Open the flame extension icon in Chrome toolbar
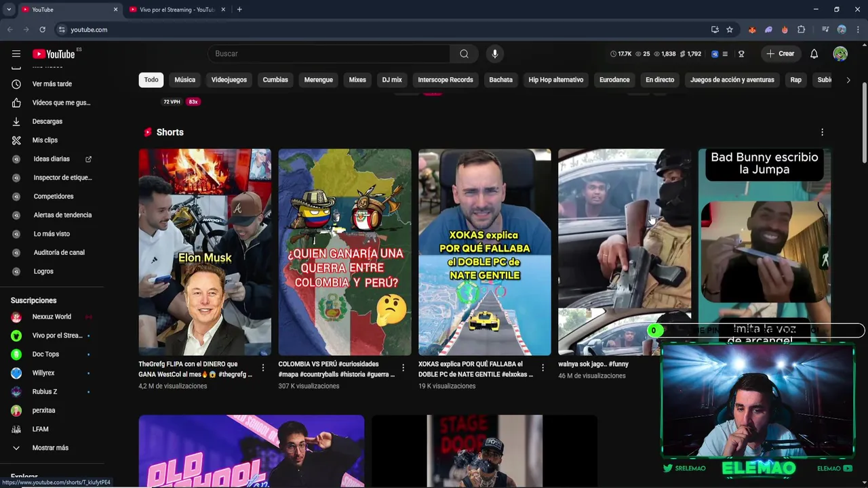Viewport: 868px width, 488px height. 785,30
